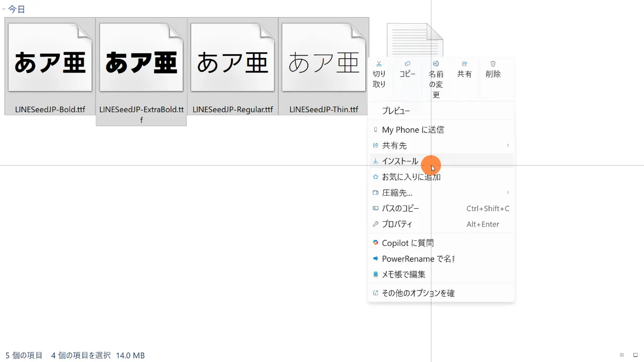Click the 5 個の項目 status text
Viewport: 644px width, 362px height.
tap(24, 355)
